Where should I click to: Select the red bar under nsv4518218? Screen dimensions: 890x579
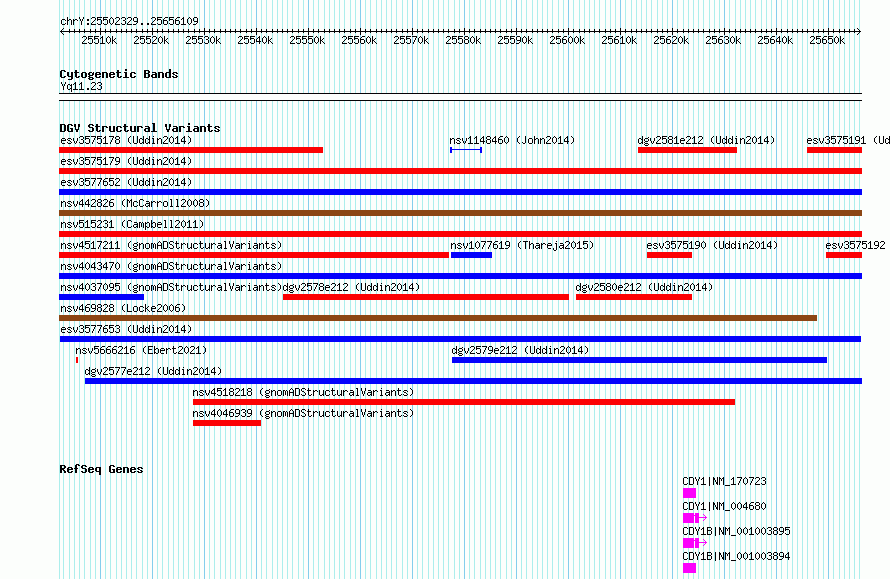[464, 402]
